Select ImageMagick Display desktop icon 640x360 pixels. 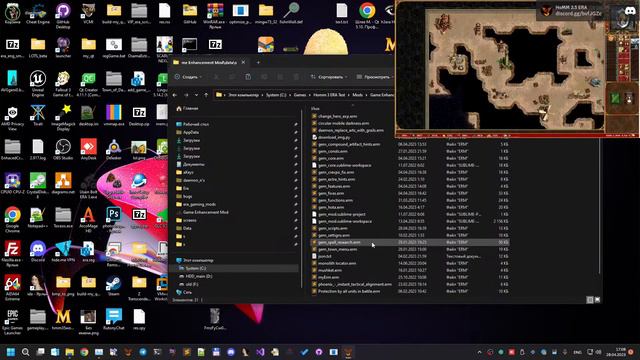click(x=63, y=118)
